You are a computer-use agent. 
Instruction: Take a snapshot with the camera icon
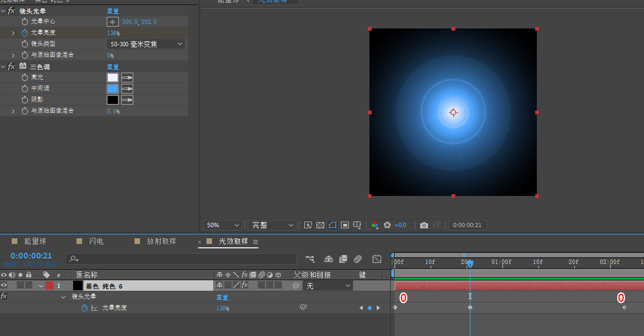pyautogui.click(x=424, y=225)
